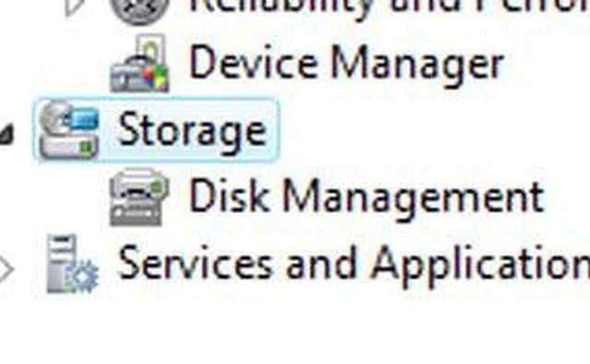Click the Storage drives icon
The height and width of the screenshot is (364, 590).
[69, 130]
